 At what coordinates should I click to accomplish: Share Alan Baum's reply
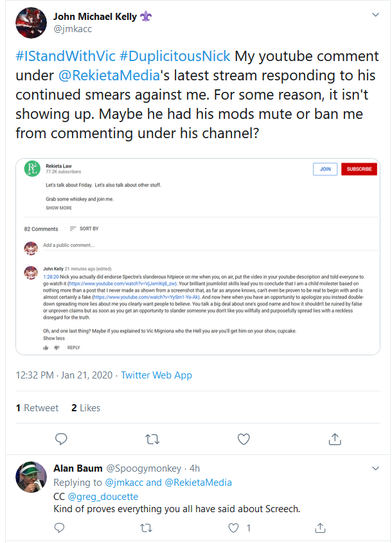(320, 528)
